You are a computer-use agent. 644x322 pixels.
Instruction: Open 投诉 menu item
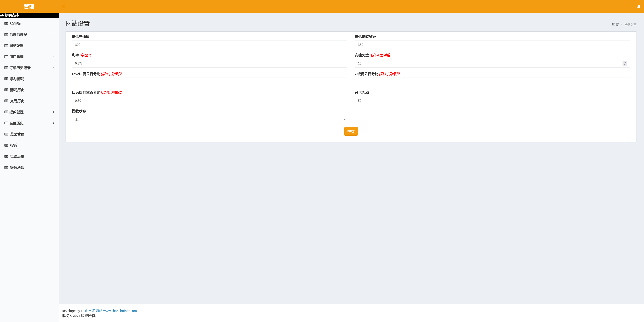tap(13, 145)
